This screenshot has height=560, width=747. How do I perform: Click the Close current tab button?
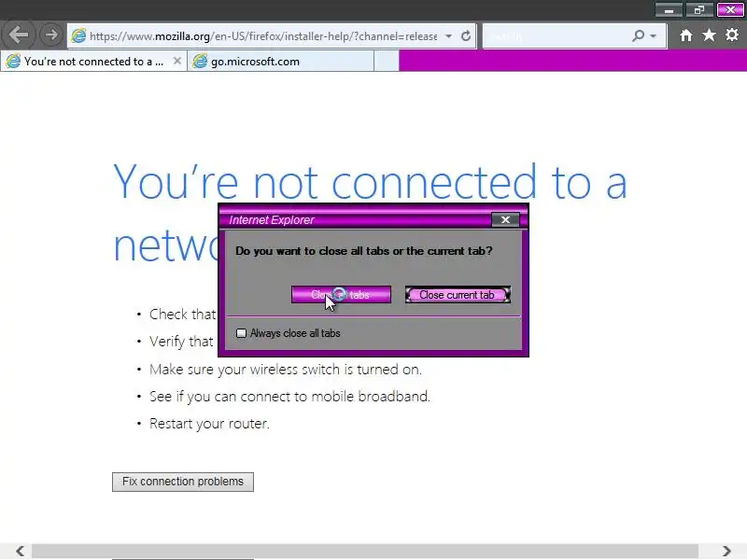click(x=458, y=295)
